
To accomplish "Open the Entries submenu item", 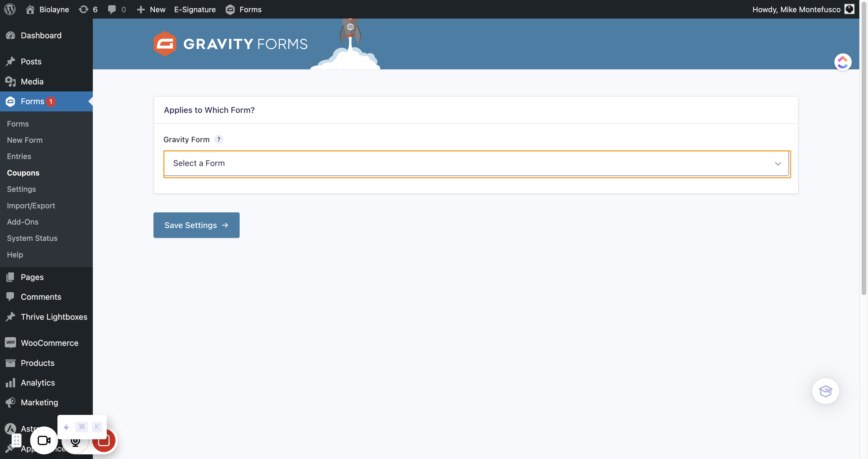I will pos(19,156).
